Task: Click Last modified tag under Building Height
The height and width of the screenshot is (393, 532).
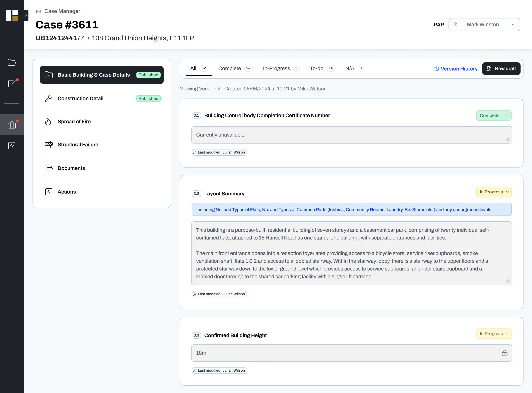Action: tap(219, 371)
